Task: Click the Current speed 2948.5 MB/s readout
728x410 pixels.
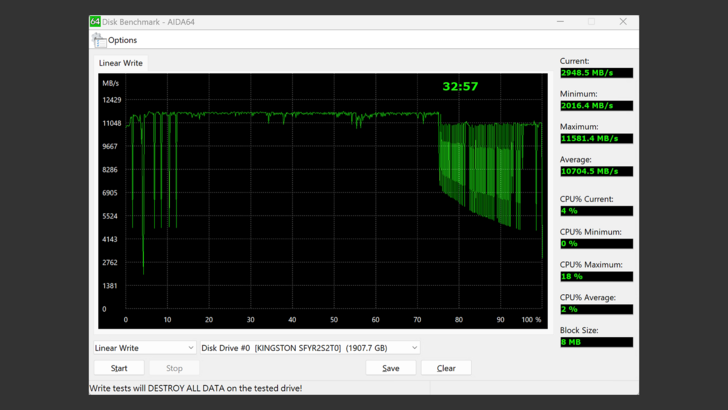Action: point(596,73)
